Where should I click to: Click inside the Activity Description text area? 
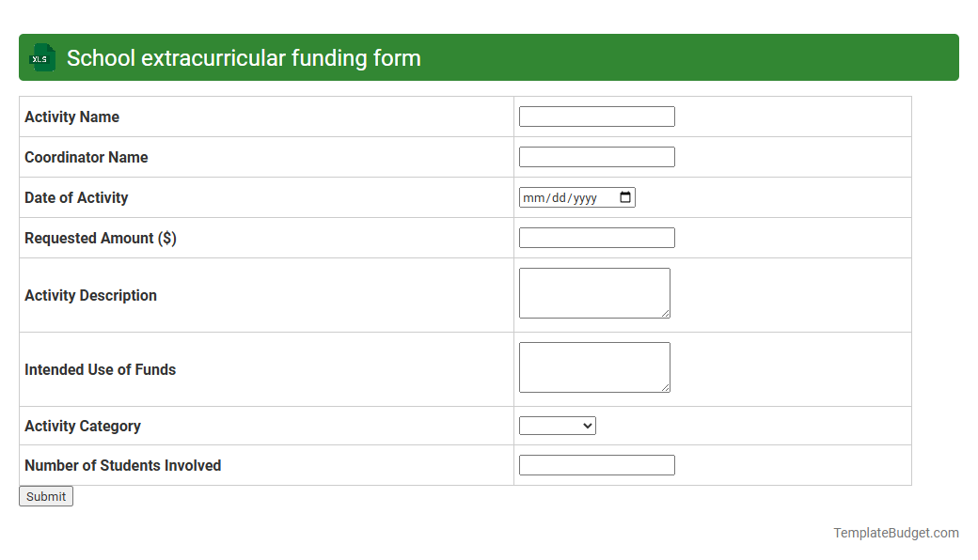(593, 291)
